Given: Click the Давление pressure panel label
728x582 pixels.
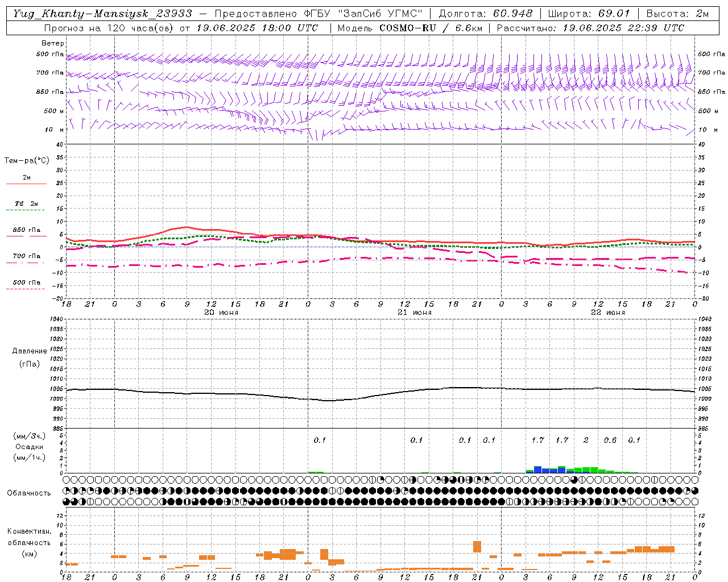Looking at the screenshot, I should point(30,351).
